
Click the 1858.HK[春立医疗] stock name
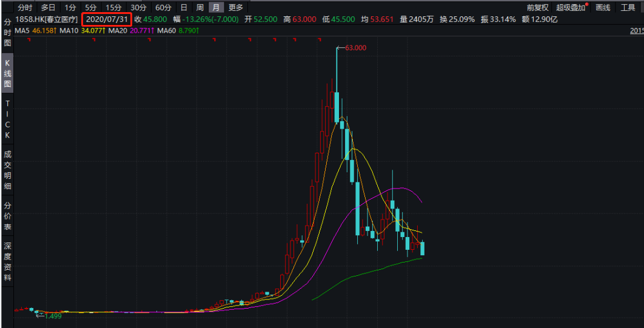(47, 19)
